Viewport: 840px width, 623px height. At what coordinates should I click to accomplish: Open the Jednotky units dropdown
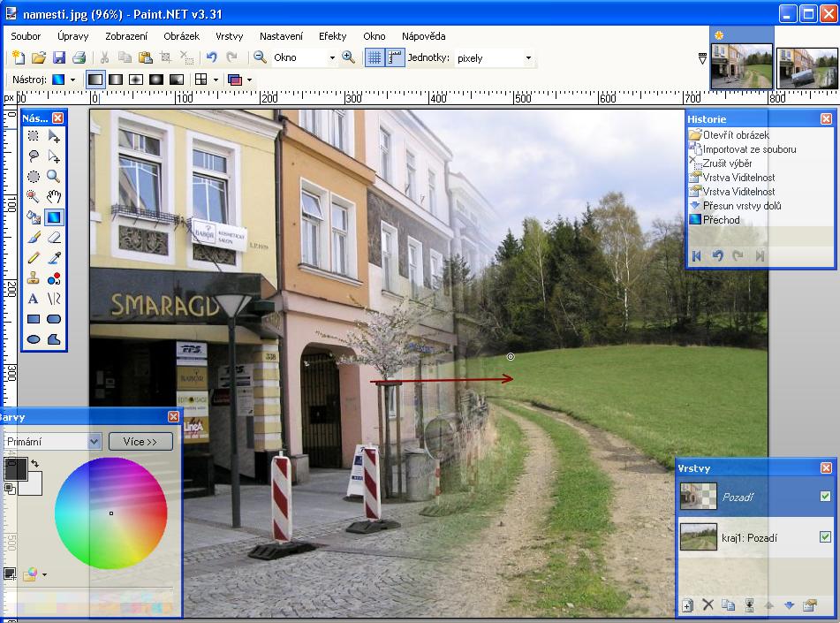pos(528,57)
